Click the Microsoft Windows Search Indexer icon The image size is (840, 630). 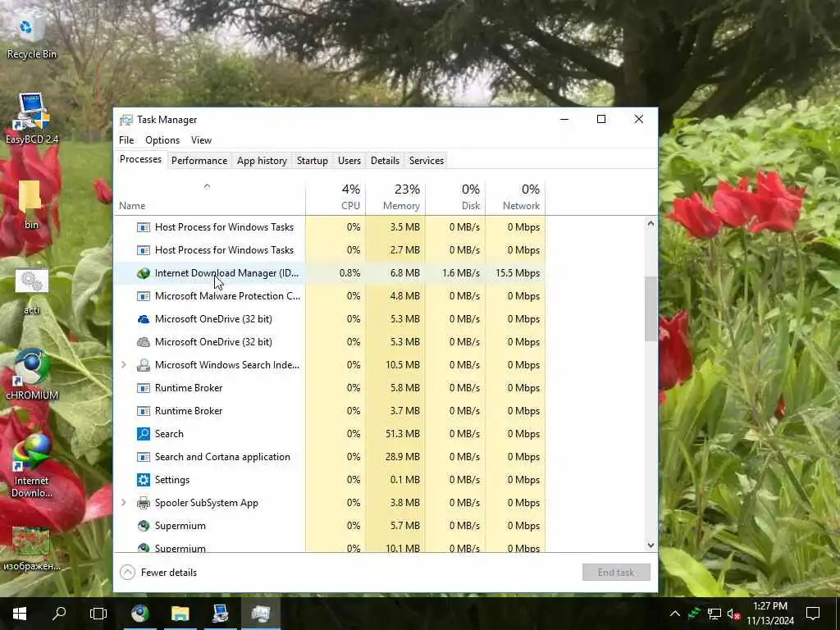(143, 365)
